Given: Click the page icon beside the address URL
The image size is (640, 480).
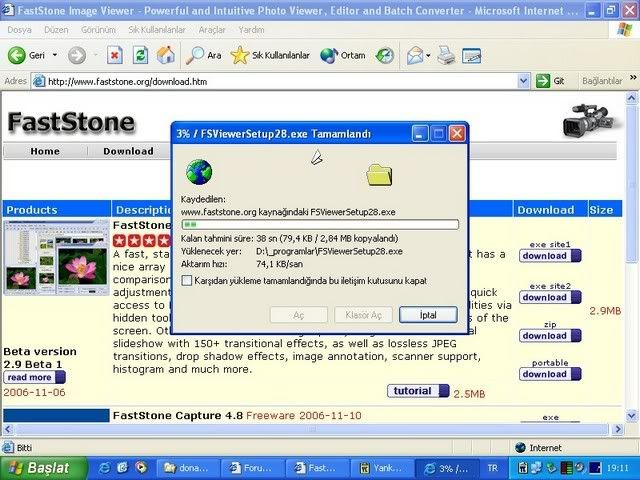Looking at the screenshot, I should point(38,81).
